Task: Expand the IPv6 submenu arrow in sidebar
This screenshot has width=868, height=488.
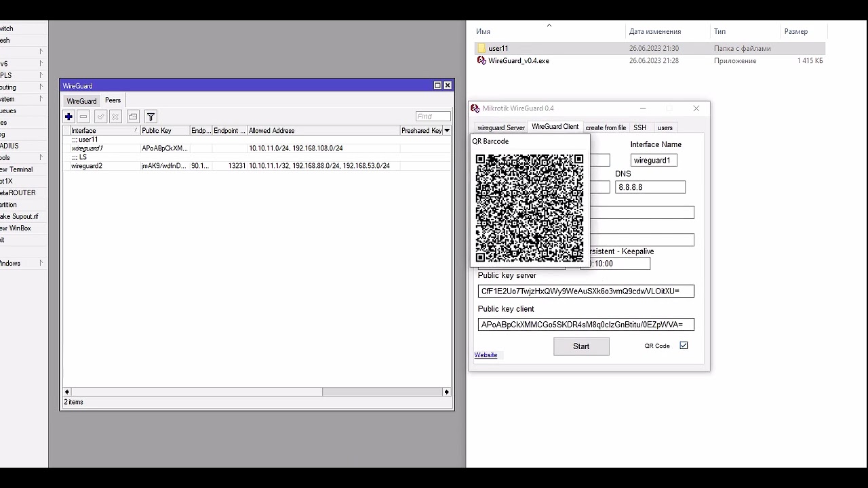Action: click(x=41, y=64)
